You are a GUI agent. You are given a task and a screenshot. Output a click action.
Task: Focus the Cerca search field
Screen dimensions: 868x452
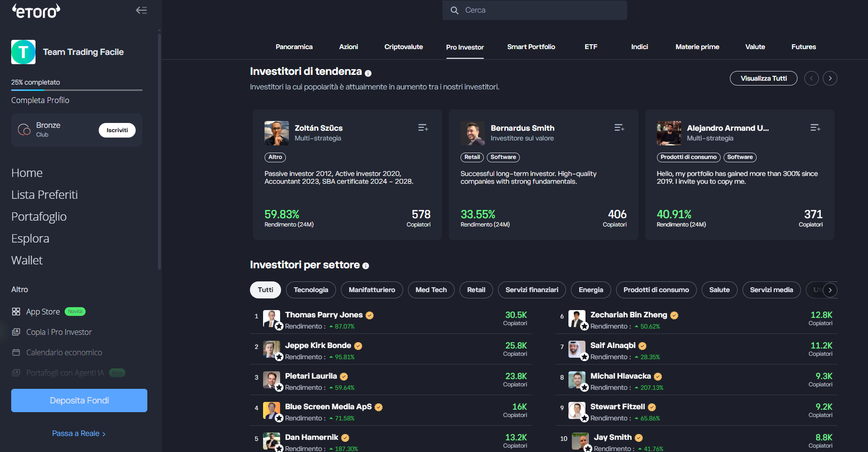[x=535, y=10]
